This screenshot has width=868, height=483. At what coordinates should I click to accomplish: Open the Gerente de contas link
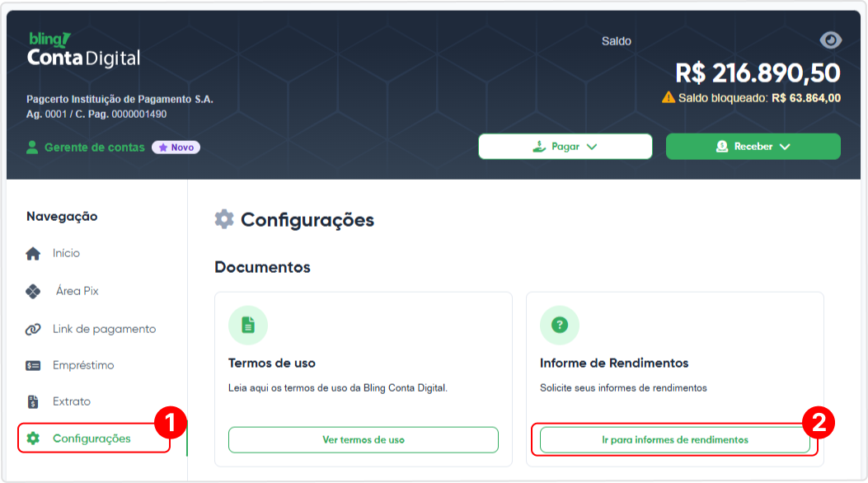pos(95,148)
